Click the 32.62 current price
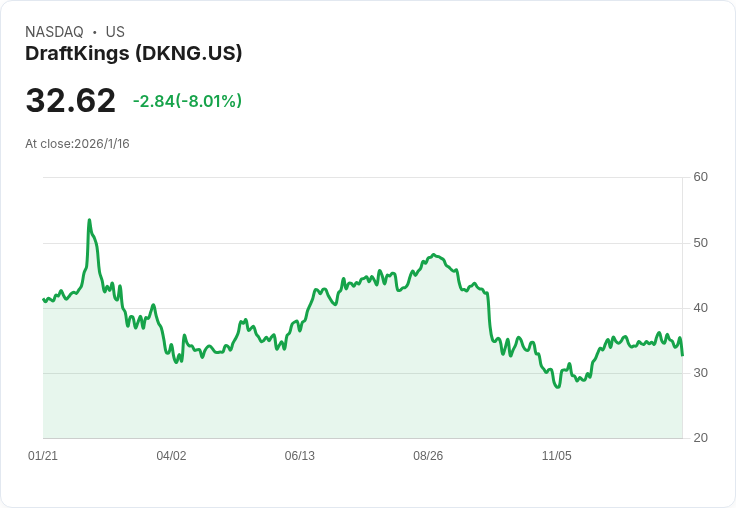The image size is (736, 508). (x=70, y=100)
